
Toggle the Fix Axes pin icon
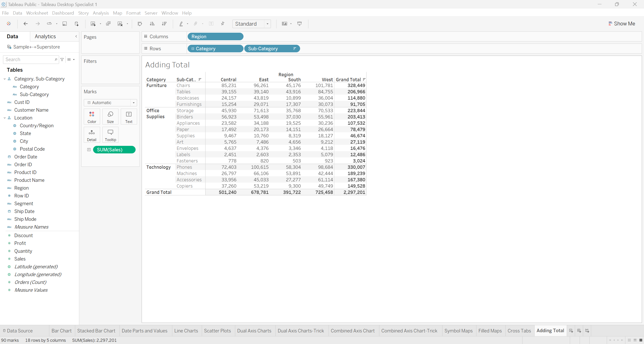click(223, 24)
